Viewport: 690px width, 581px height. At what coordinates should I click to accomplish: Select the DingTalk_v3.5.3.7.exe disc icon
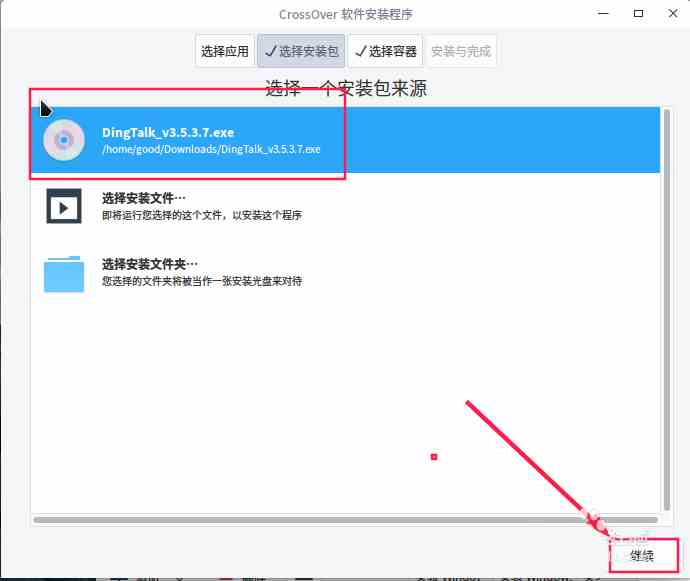click(x=64, y=140)
